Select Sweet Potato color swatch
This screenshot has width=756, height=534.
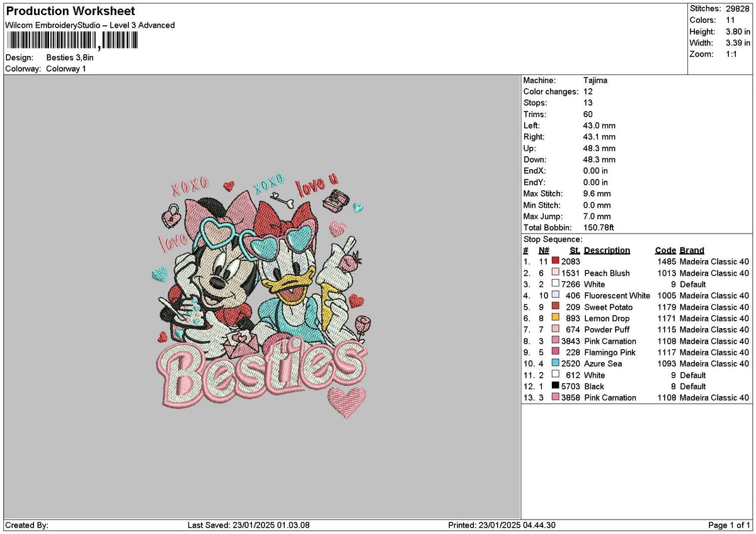coord(555,307)
